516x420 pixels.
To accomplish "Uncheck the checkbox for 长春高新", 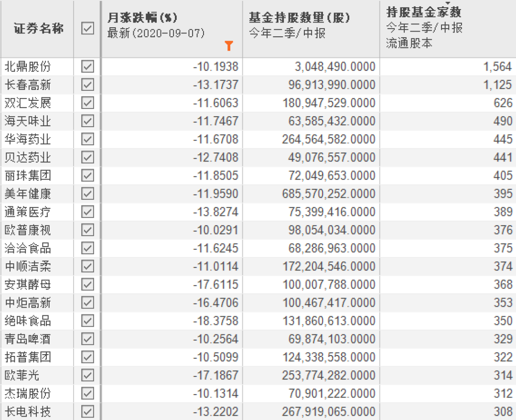I will 87,85.
